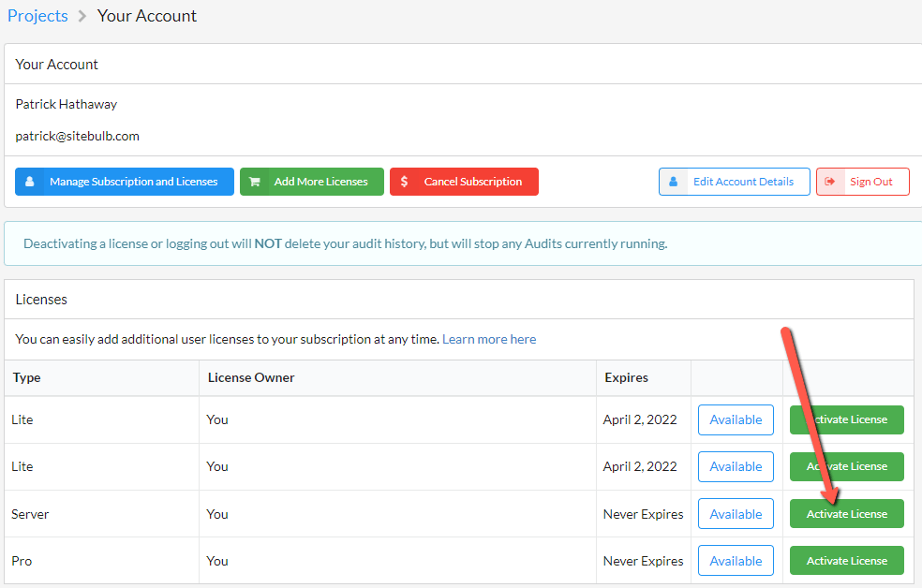
Task: Click Never Expires in the Pro row
Action: click(x=644, y=561)
